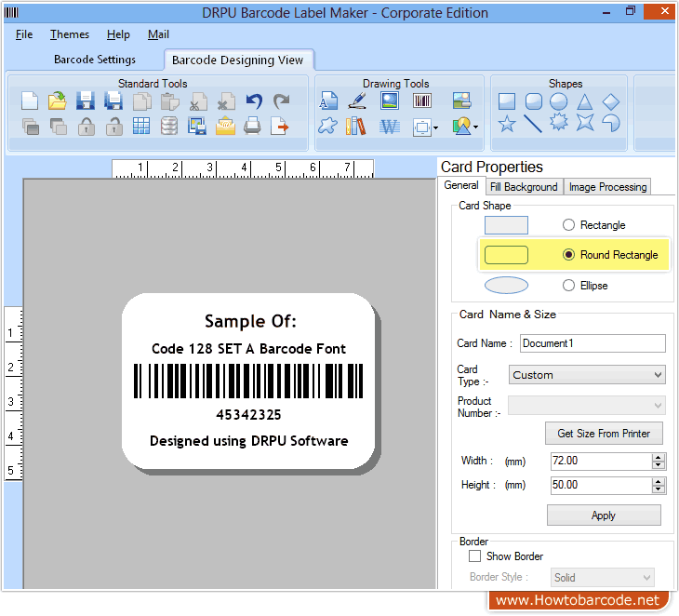The image size is (679, 616).
Task: Click the Save All double-floppy icon
Action: tap(113, 101)
